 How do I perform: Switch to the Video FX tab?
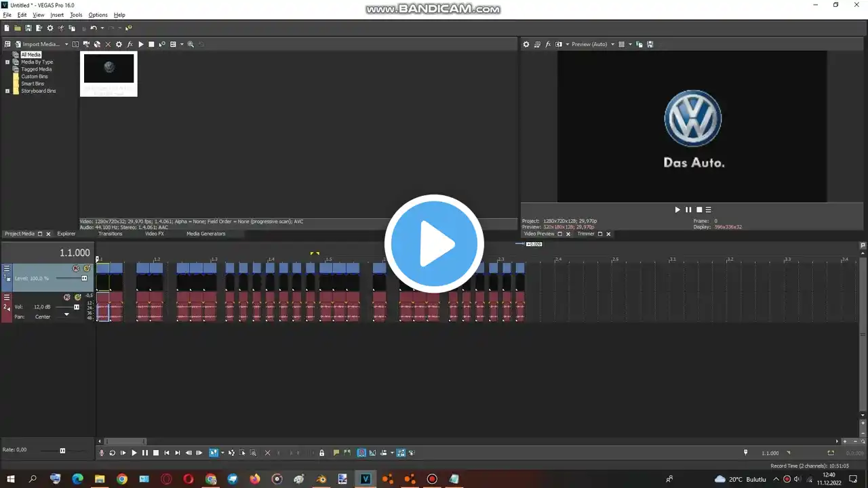[155, 234]
